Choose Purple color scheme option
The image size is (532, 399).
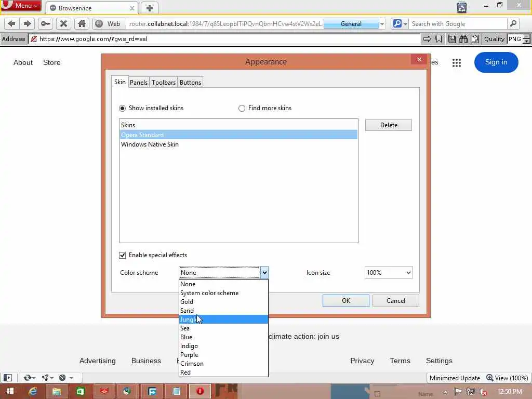[x=223, y=354]
